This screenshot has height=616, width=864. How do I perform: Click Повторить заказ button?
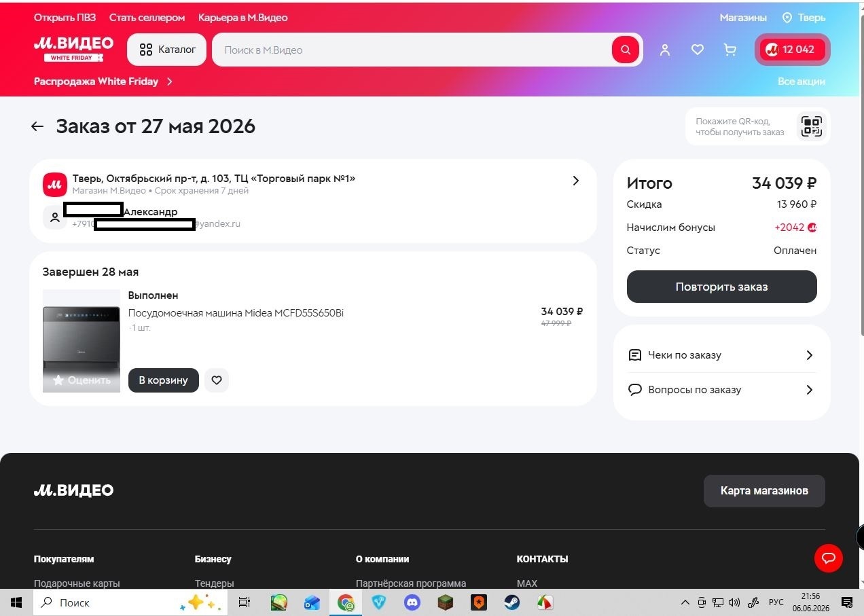pyautogui.click(x=721, y=287)
